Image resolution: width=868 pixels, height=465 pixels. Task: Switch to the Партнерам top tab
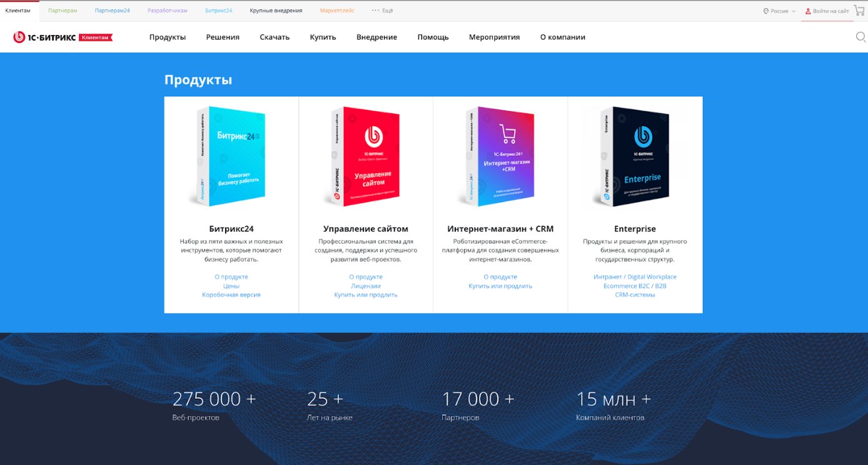(63, 11)
